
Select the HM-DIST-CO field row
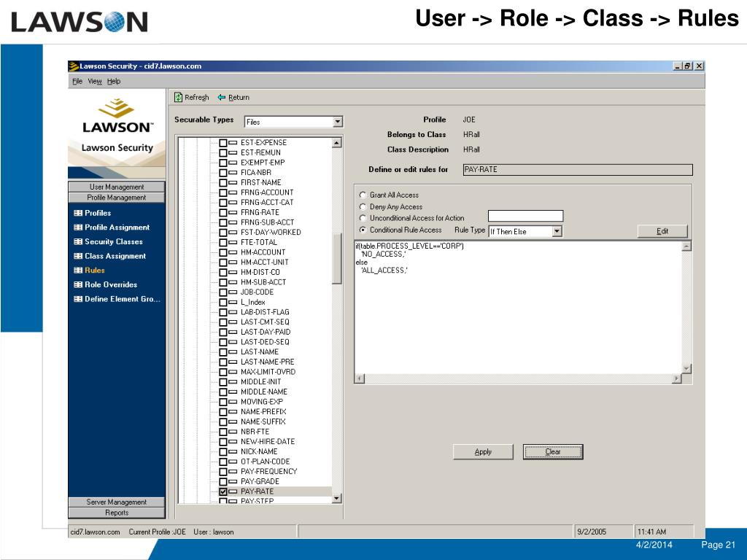(x=260, y=272)
